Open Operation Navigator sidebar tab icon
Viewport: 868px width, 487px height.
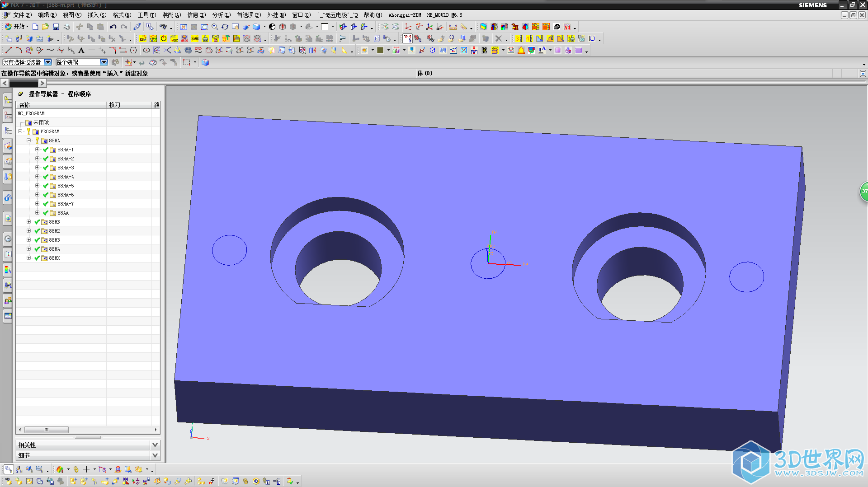click(8, 131)
